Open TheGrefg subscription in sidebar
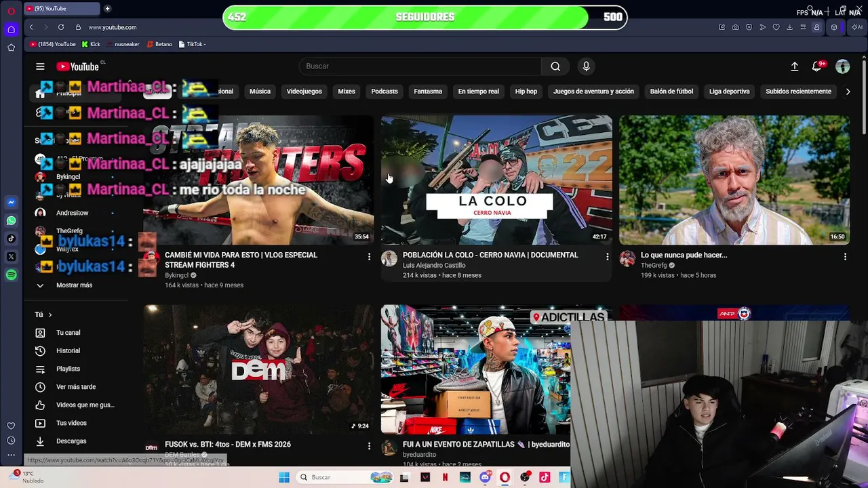 pyautogui.click(x=69, y=231)
